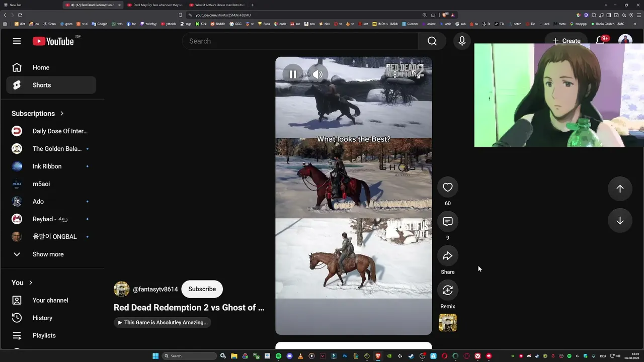The width and height of the screenshot is (644, 362).
Task: Open VLC from the taskbar
Action: coord(300,356)
